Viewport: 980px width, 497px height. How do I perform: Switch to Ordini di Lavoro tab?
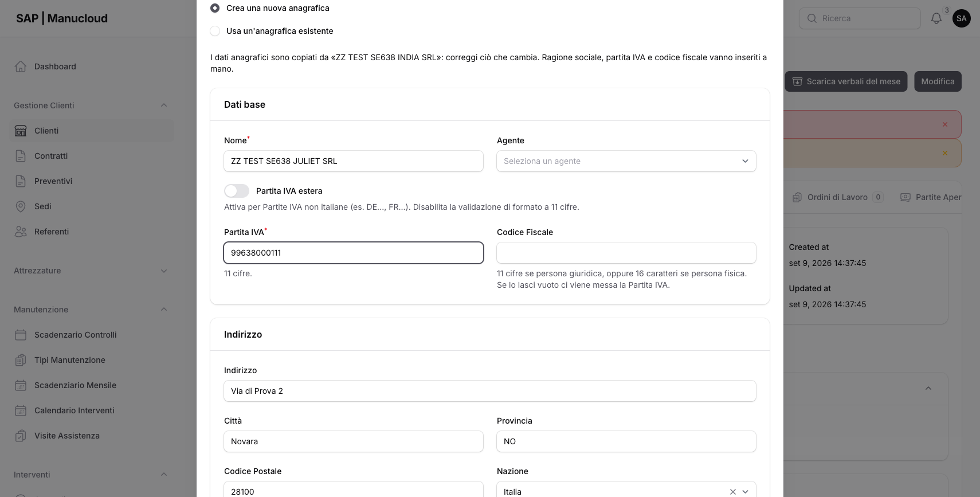pos(838,197)
